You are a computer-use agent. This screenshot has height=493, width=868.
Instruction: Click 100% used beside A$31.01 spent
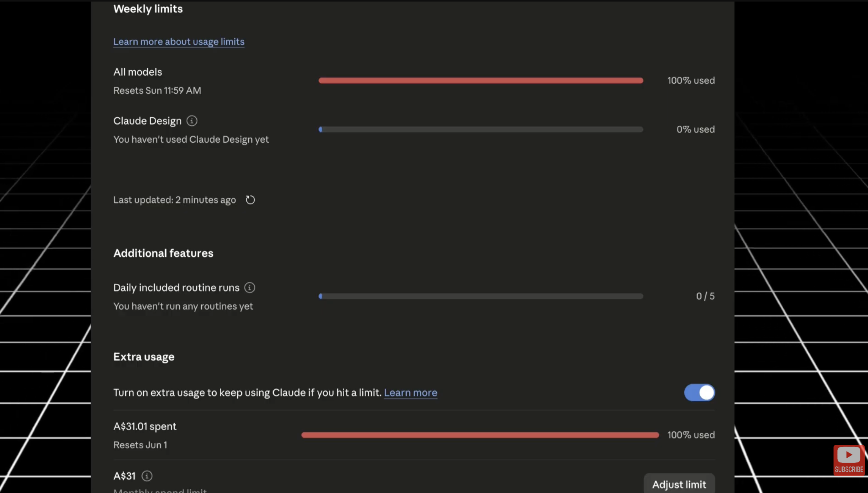tap(691, 435)
